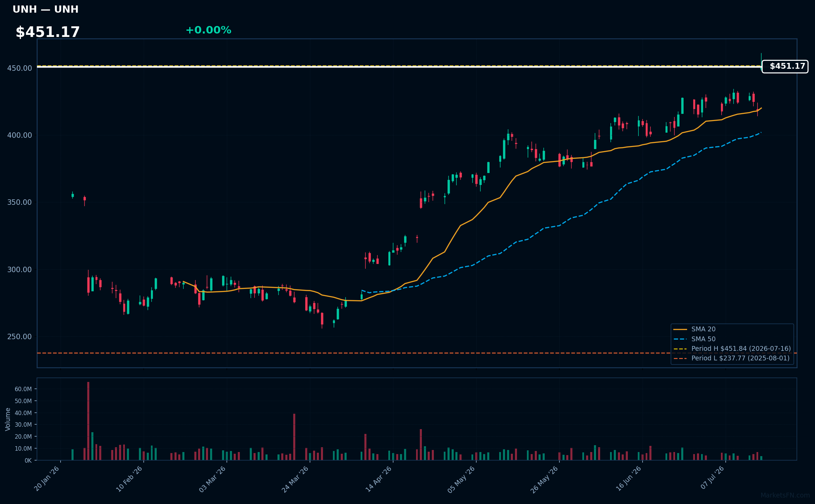Click the UNH — UNH chart title
815x504 pixels.
tap(46, 9)
